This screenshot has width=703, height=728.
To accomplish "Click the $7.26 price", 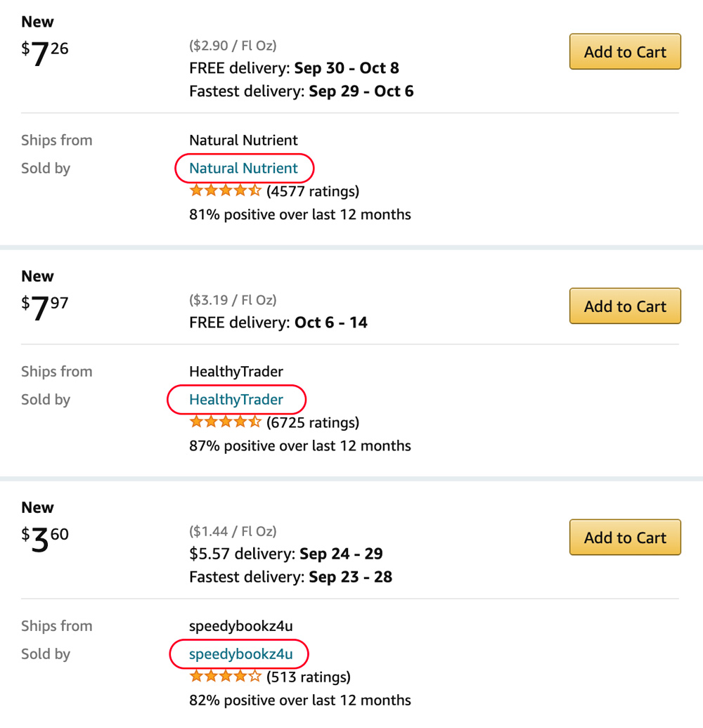I will [x=46, y=53].
